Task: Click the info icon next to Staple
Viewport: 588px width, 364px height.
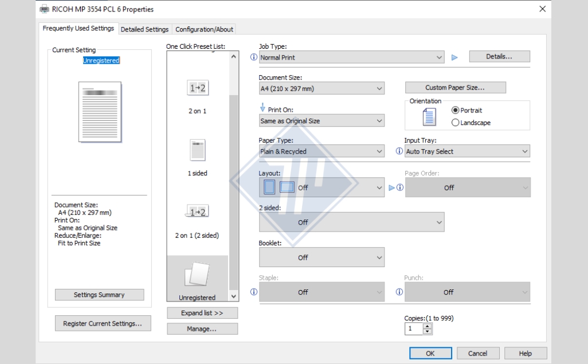Action: (254, 292)
